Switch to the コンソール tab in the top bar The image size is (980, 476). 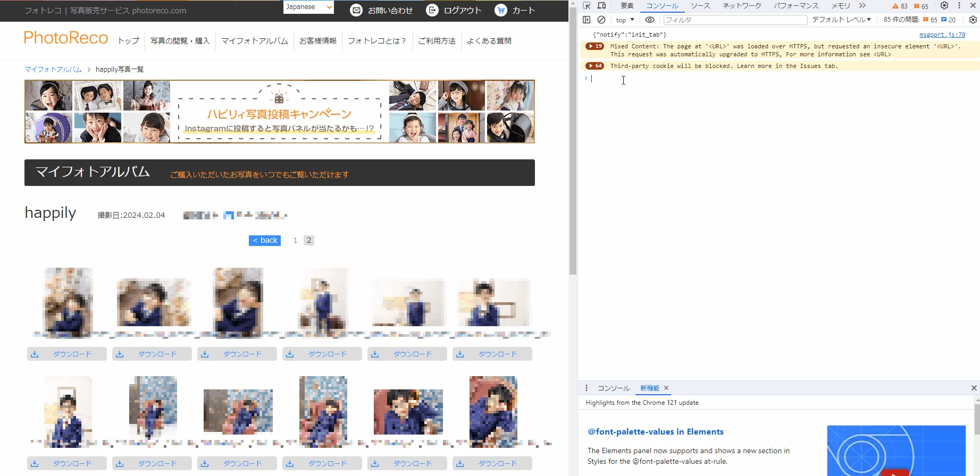click(x=662, y=6)
